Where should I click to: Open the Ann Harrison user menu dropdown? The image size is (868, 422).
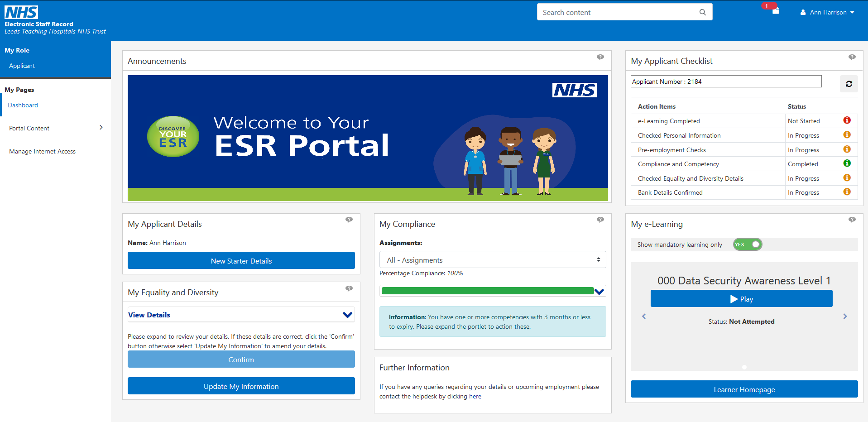click(x=828, y=12)
